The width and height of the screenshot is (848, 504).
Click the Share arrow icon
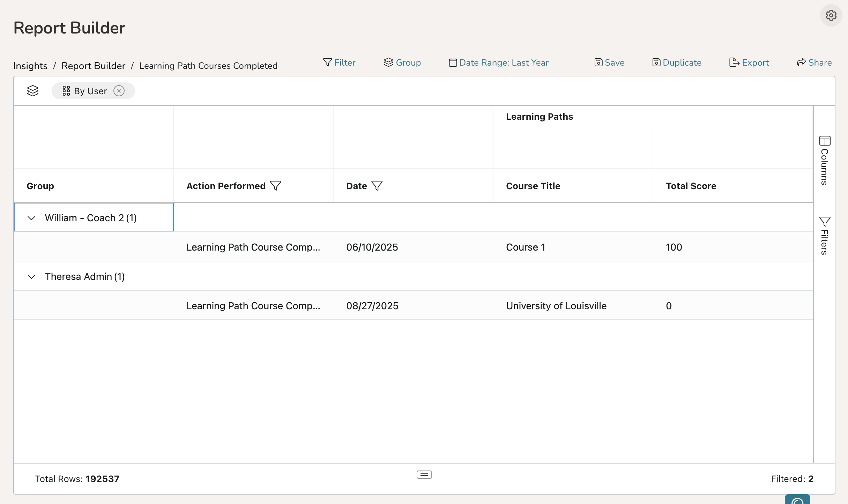(801, 62)
